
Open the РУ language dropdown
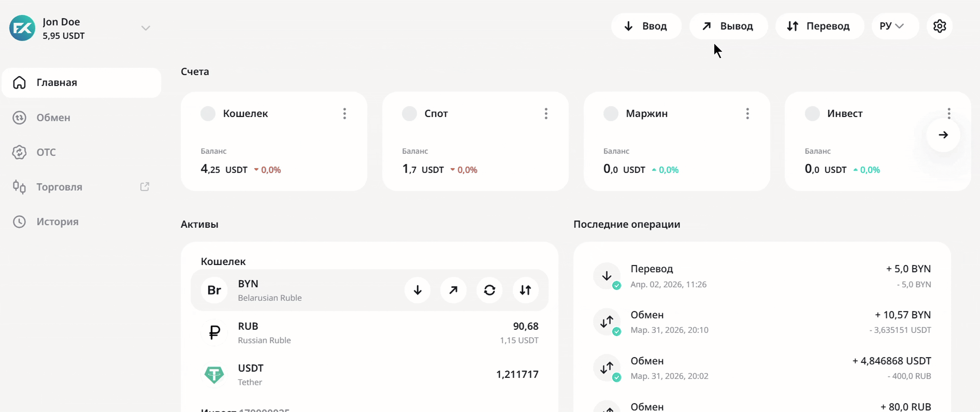891,26
